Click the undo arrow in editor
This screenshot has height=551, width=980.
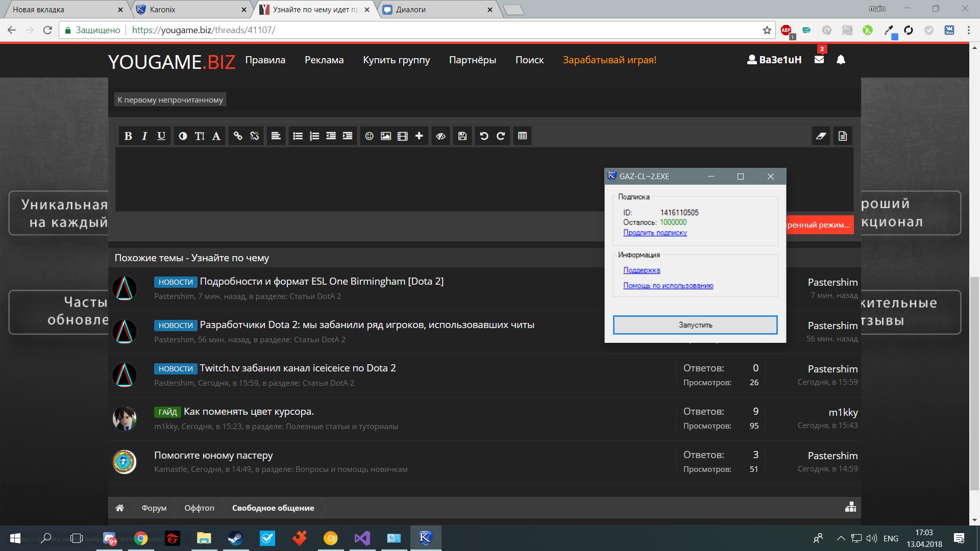click(484, 136)
